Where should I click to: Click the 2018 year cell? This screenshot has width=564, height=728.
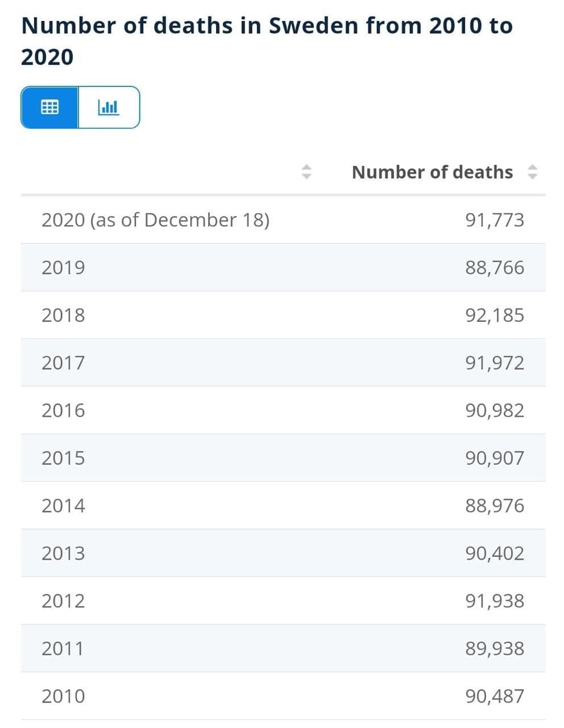pos(63,315)
